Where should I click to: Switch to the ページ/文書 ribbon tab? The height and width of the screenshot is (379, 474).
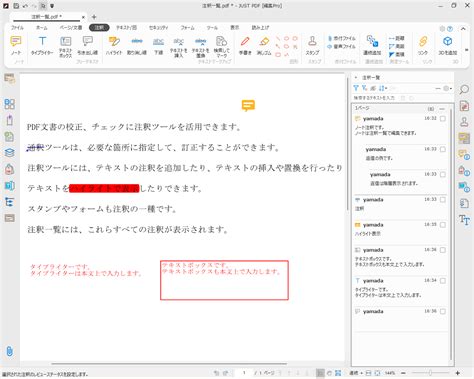click(71, 28)
